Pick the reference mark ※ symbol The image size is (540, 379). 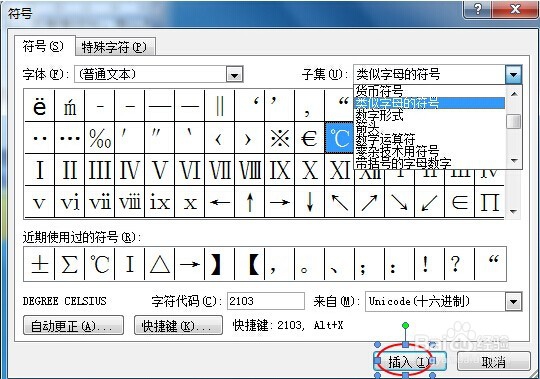tap(280, 138)
